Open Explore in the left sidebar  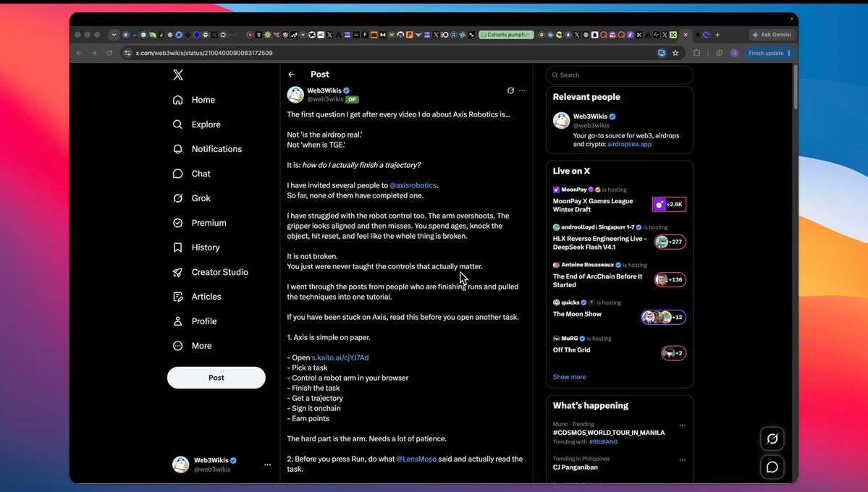coord(196,124)
